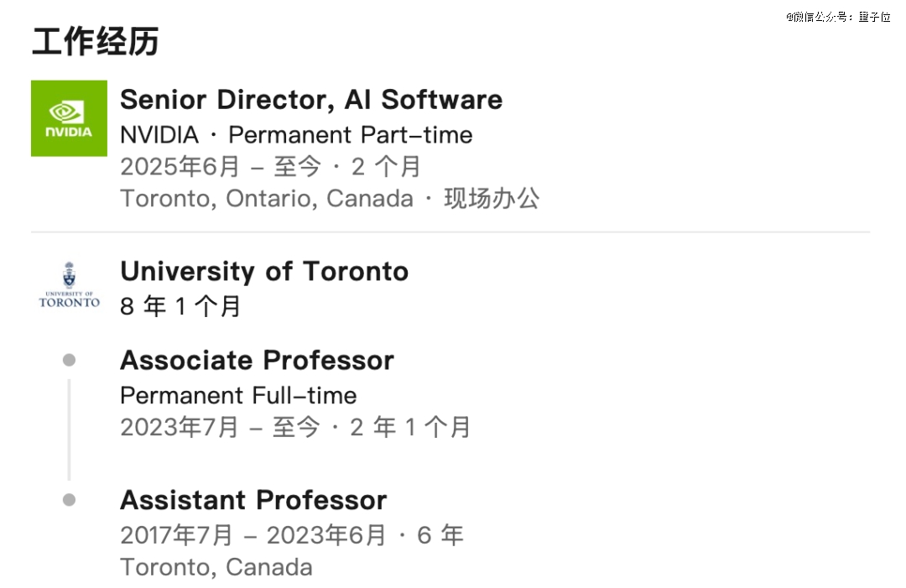
Task: Select the Assistant Professor position title
Action: [x=253, y=500]
